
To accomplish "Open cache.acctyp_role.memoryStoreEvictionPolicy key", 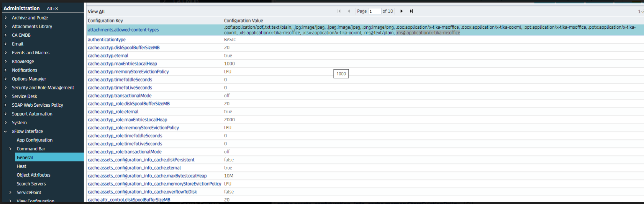I will tap(133, 128).
